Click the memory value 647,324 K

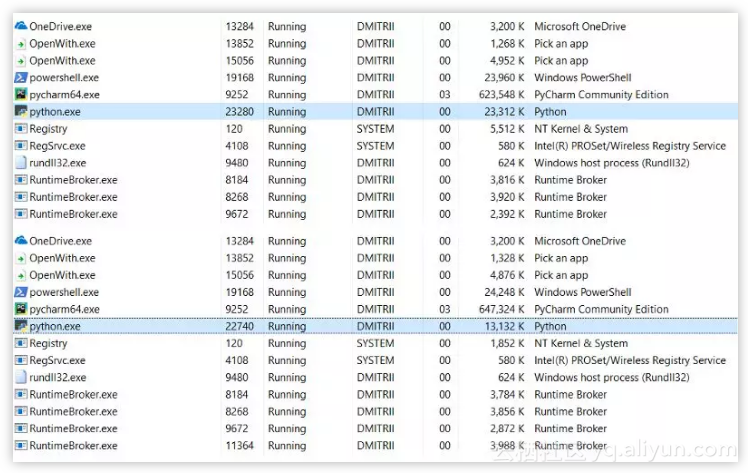click(501, 309)
